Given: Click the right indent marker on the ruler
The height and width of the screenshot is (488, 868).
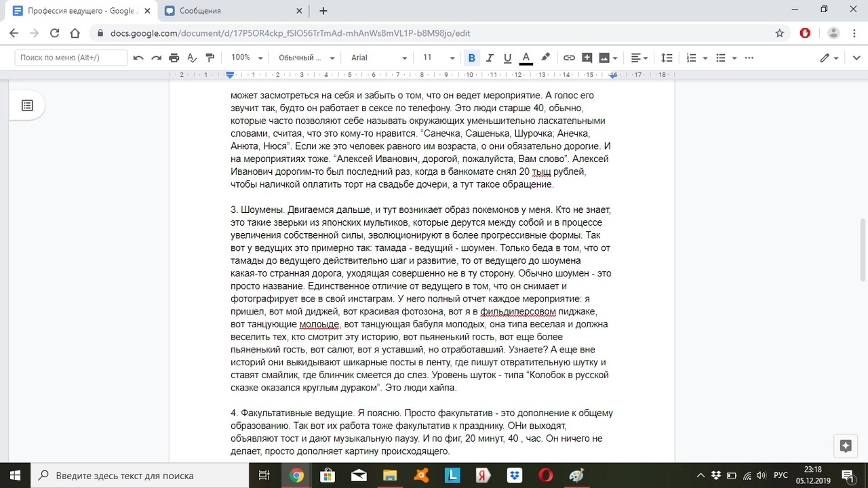Looking at the screenshot, I should tap(613, 75).
